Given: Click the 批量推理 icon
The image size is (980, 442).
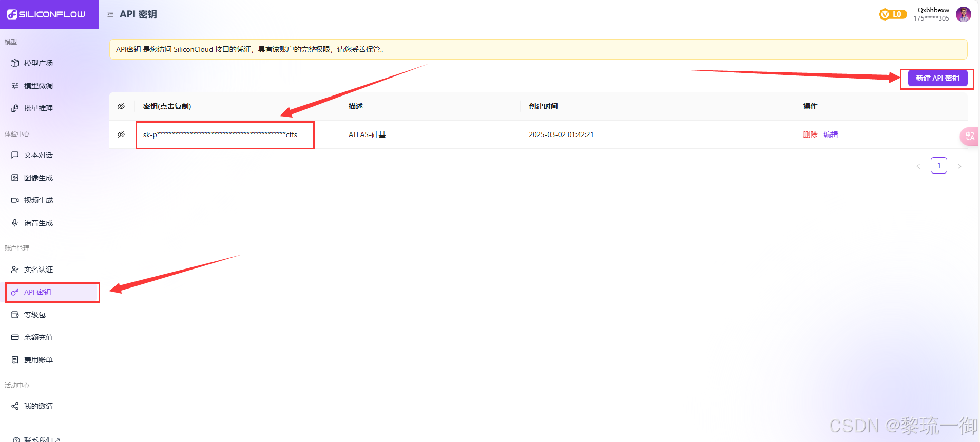Looking at the screenshot, I should [15, 108].
